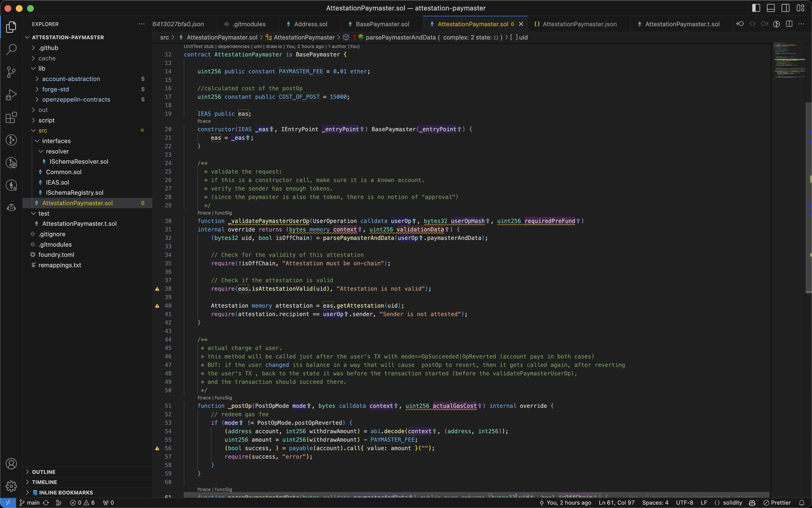Expand the INLINE BOOKMARKS section
This screenshot has height=508, width=812.
87,492
